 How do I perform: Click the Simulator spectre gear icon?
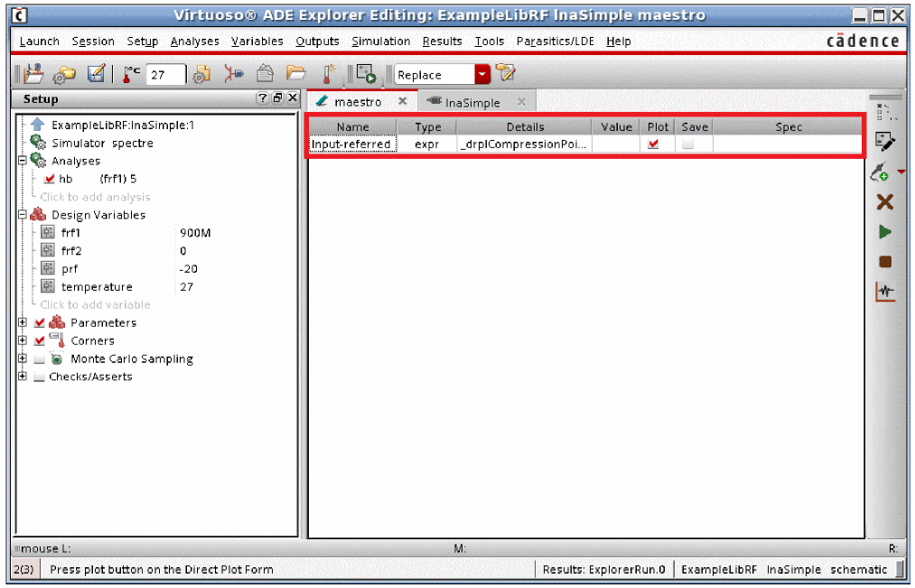[38, 143]
